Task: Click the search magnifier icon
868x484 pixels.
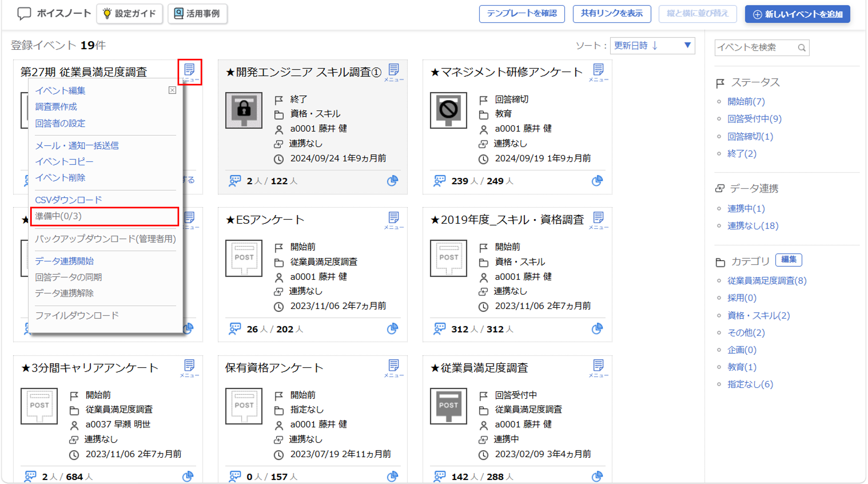Action: point(802,48)
